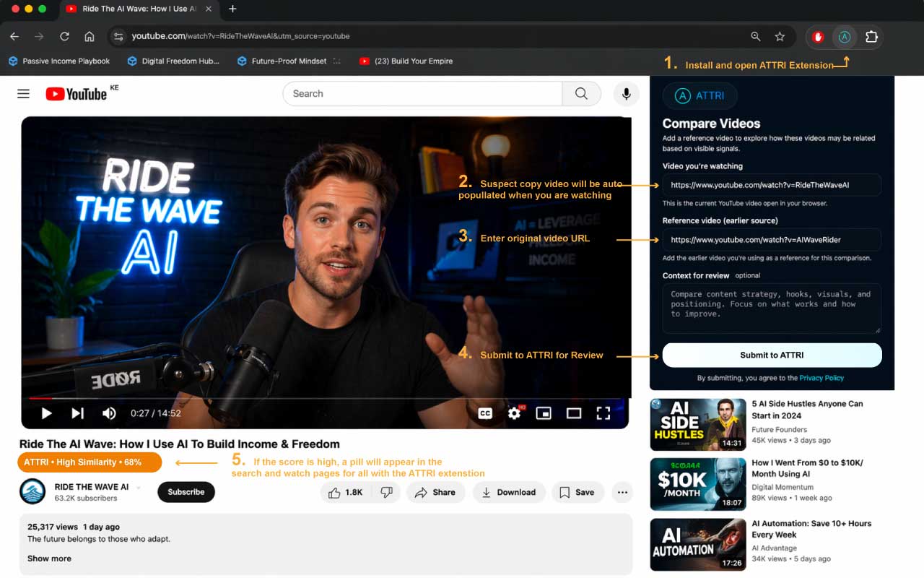Open the Privacy Policy link
The height and width of the screenshot is (578, 924).
tap(821, 378)
